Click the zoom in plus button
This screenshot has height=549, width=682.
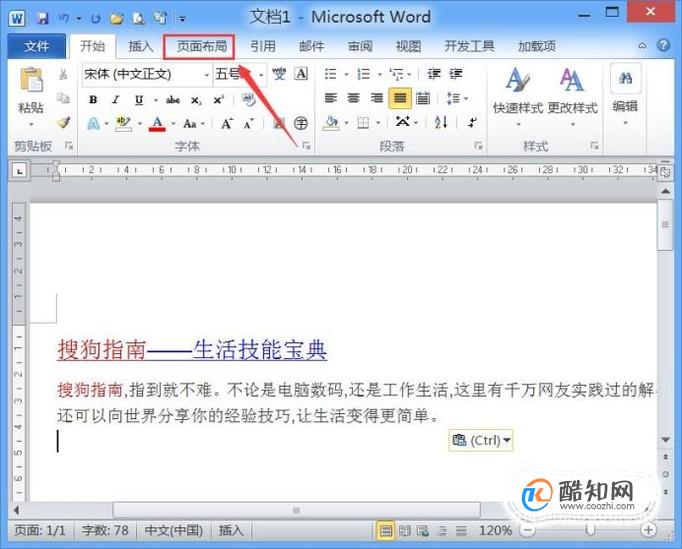649,530
